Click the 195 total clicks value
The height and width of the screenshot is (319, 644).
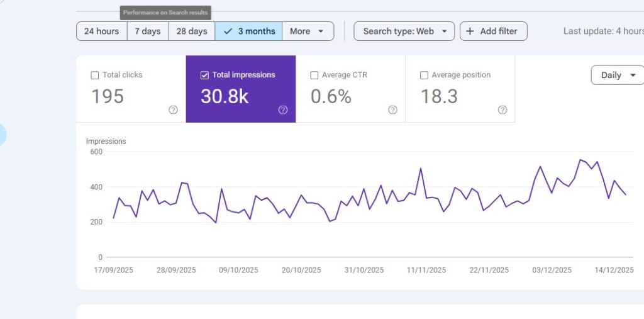point(108,97)
